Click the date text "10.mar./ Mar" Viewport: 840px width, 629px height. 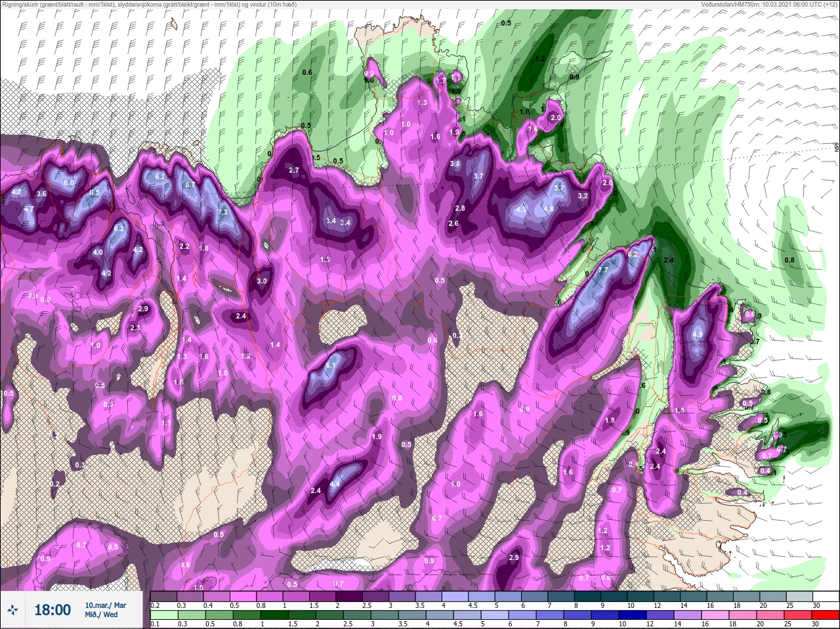[x=106, y=605]
